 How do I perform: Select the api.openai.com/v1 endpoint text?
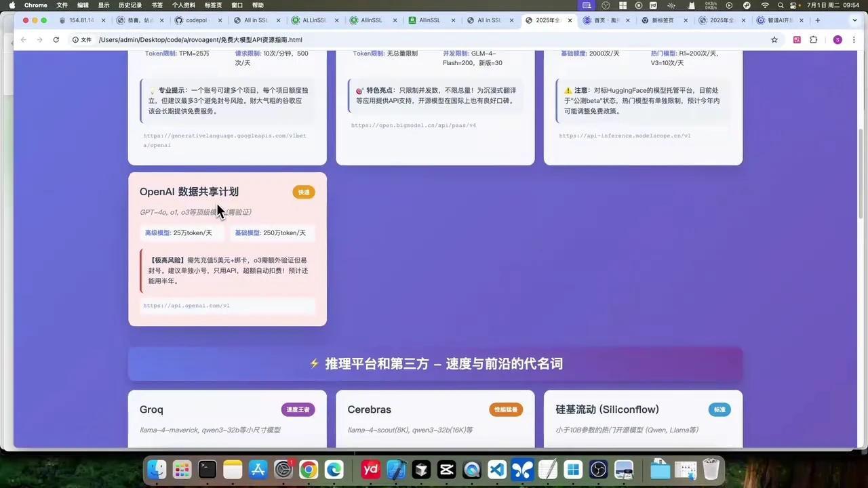click(186, 305)
